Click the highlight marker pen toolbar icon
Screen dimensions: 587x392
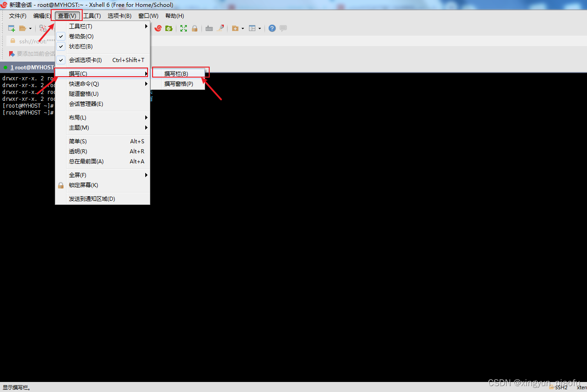coord(221,28)
